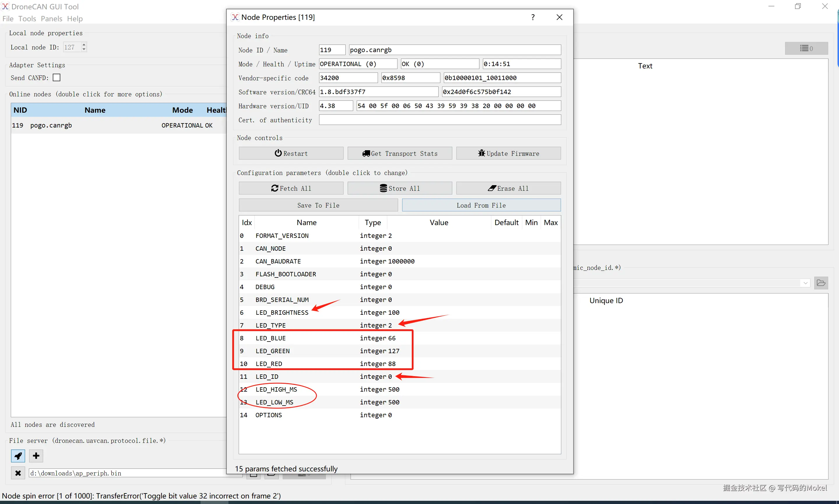The width and height of the screenshot is (839, 504).
Task: Enable the Send CANFD checkbox
Action: point(57,78)
